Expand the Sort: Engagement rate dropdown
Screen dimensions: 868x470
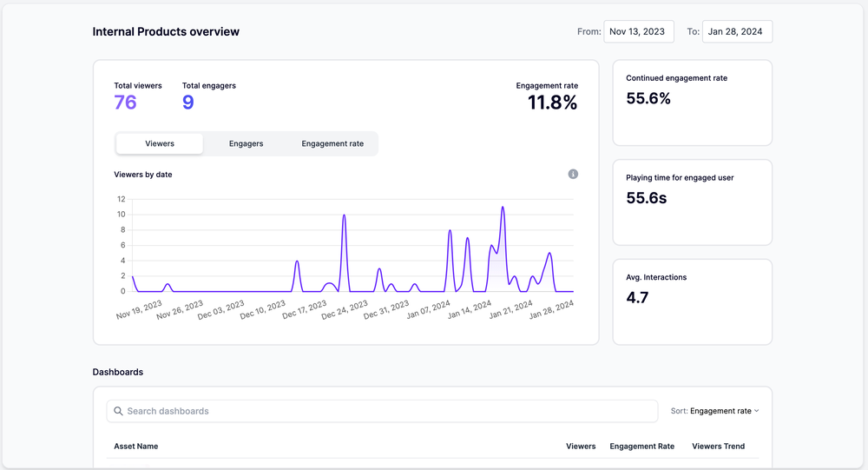(x=714, y=411)
